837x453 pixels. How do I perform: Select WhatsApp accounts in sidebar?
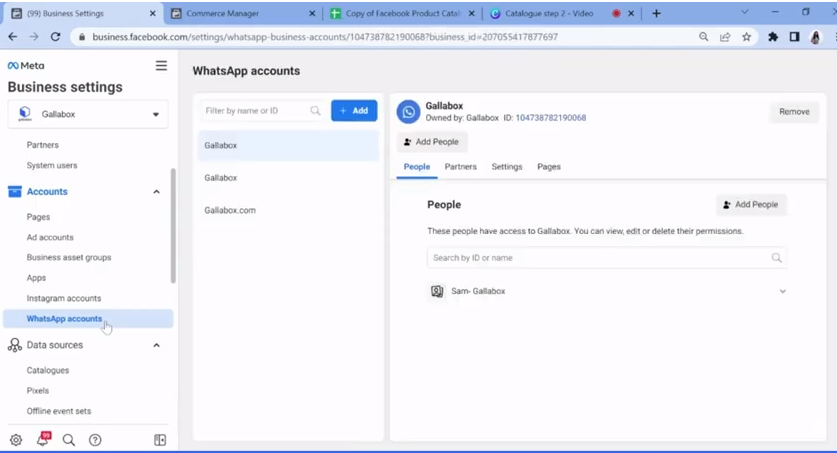tap(88, 319)
